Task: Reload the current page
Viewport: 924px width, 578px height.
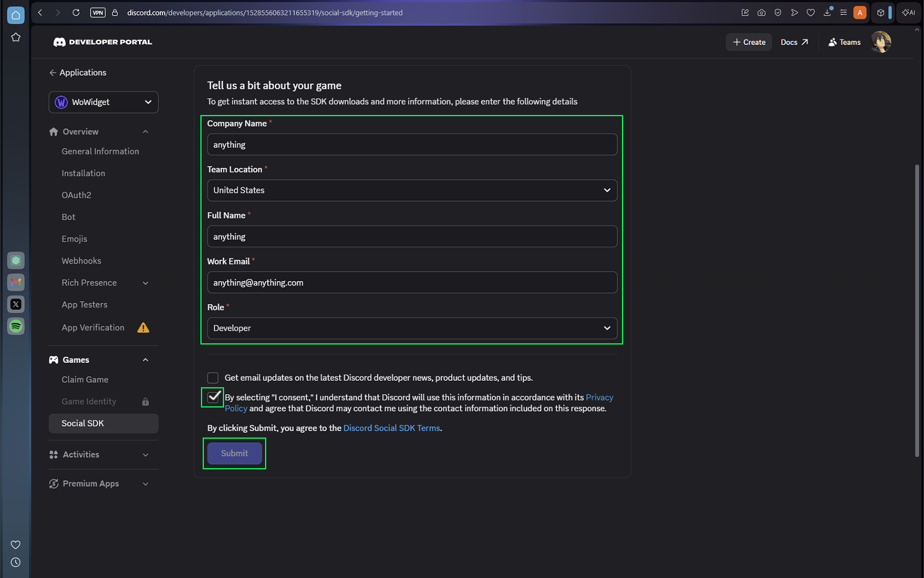Action: pyautogui.click(x=76, y=12)
